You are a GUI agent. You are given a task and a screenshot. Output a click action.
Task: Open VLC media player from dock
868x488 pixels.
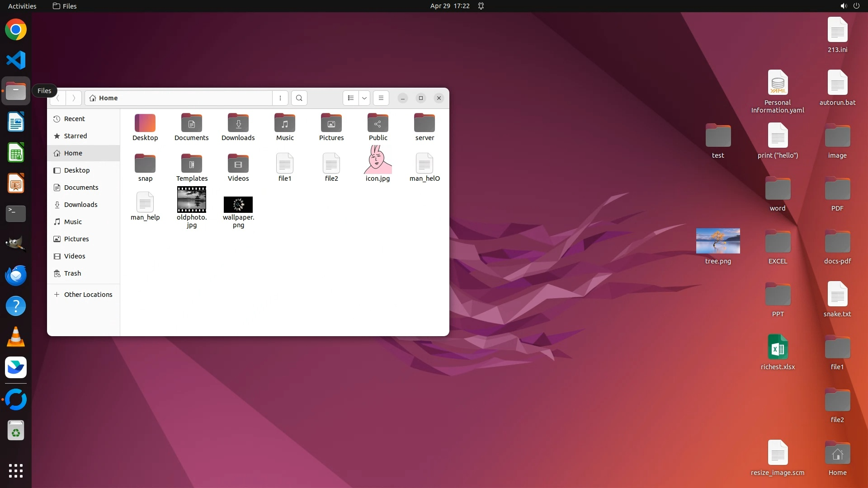pyautogui.click(x=16, y=337)
